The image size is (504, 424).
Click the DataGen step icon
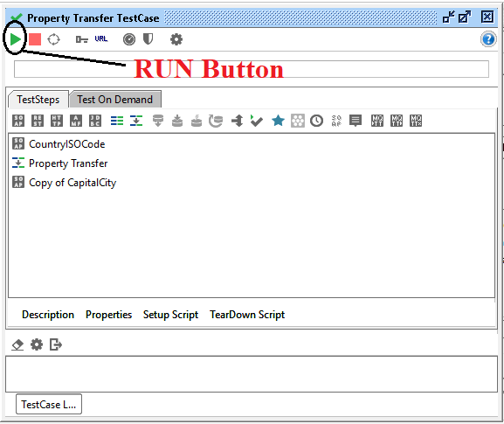[x=197, y=121]
